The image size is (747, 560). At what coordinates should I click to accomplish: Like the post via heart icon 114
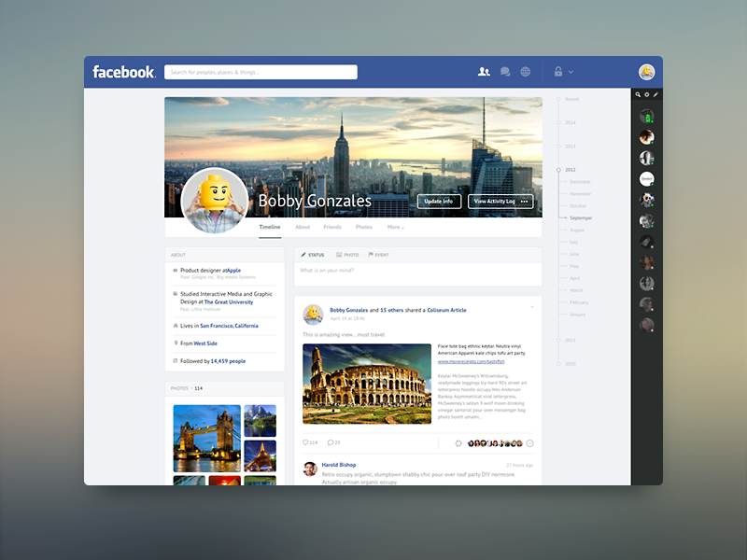[x=310, y=442]
